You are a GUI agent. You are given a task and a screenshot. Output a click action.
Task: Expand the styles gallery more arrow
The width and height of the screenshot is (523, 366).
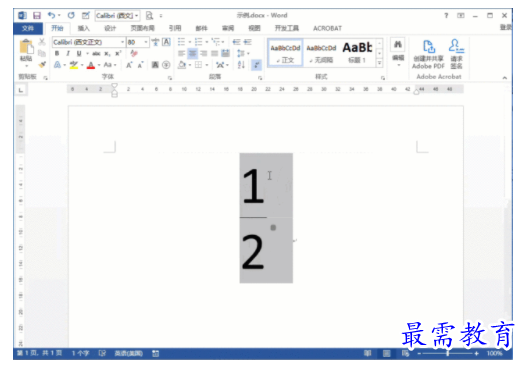pos(379,63)
